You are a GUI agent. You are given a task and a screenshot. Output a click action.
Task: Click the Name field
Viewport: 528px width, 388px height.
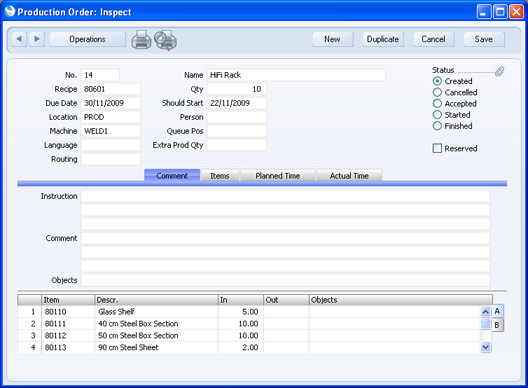pyautogui.click(x=296, y=75)
